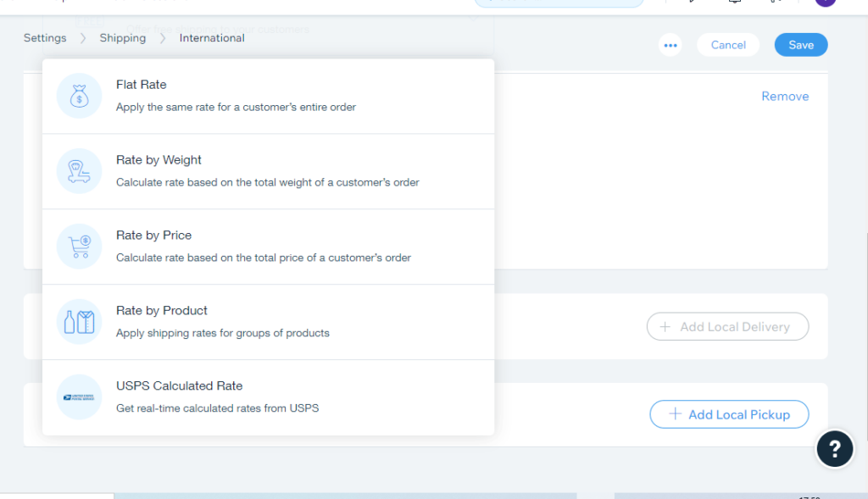Click the USPS logo icon
The width and height of the screenshot is (868, 499).
tap(79, 396)
